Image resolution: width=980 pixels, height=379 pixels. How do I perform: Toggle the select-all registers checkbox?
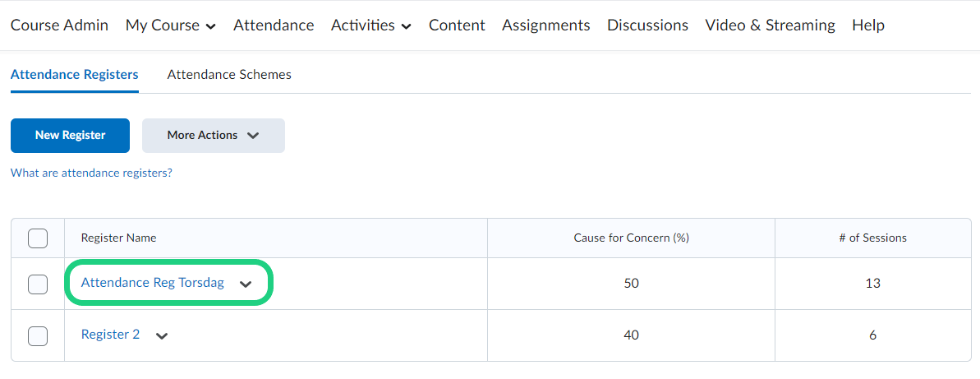point(38,238)
